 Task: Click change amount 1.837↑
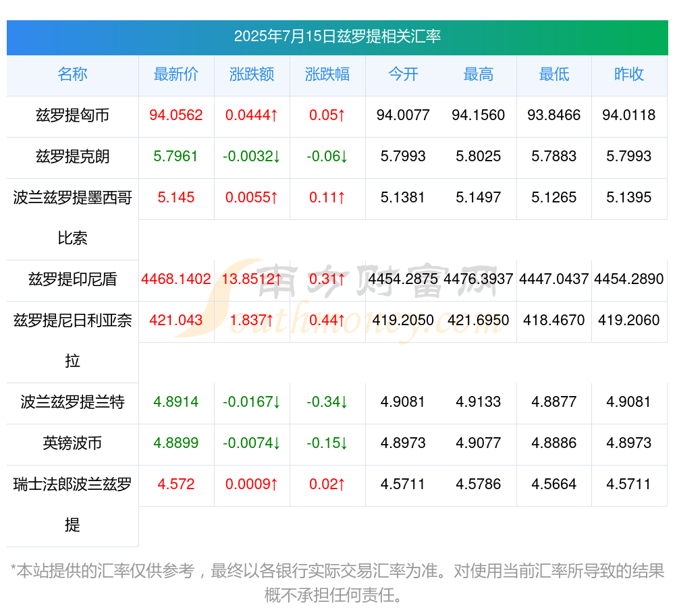[x=251, y=320]
